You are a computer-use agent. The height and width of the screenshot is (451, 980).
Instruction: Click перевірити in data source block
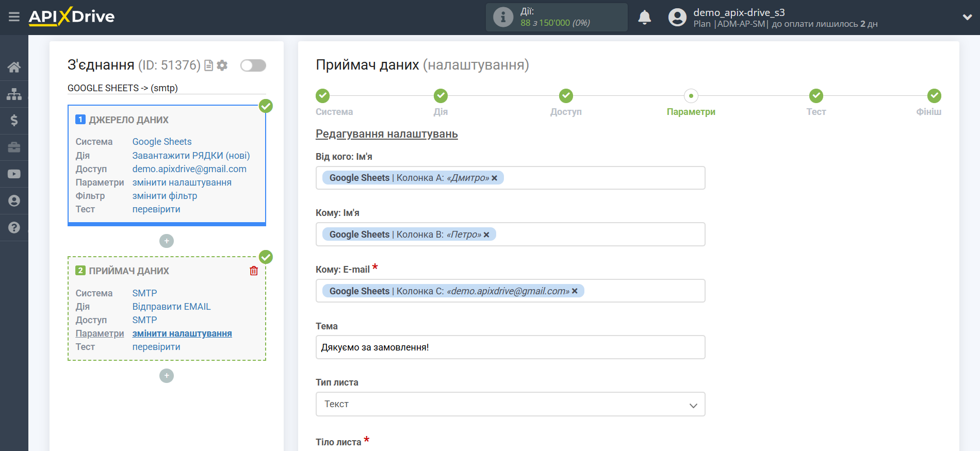tap(156, 209)
